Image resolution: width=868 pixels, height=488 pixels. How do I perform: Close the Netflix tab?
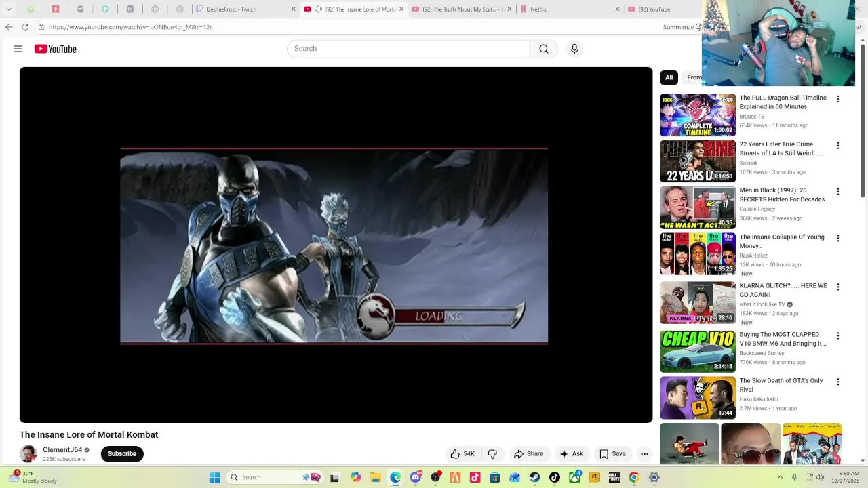(x=617, y=9)
